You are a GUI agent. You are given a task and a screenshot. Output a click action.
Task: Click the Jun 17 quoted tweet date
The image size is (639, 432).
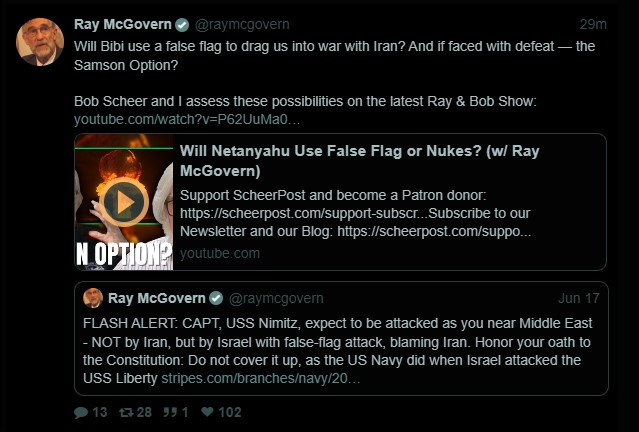pyautogui.click(x=579, y=298)
